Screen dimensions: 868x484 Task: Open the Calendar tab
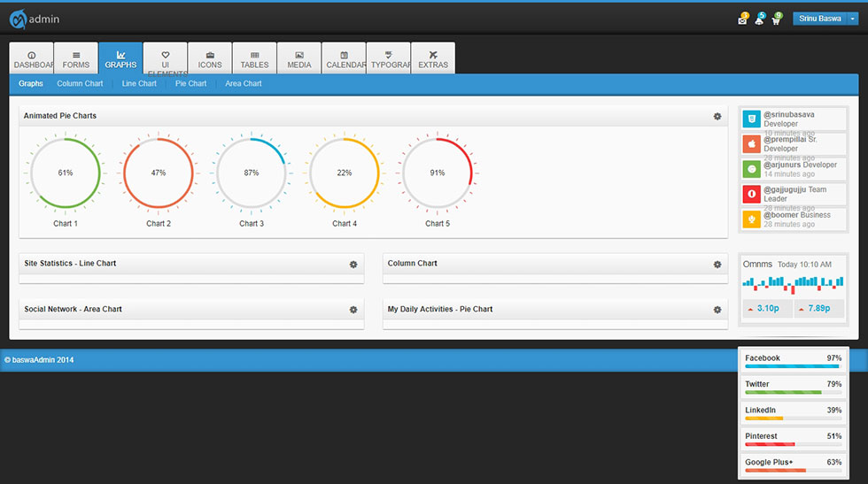pyautogui.click(x=344, y=58)
